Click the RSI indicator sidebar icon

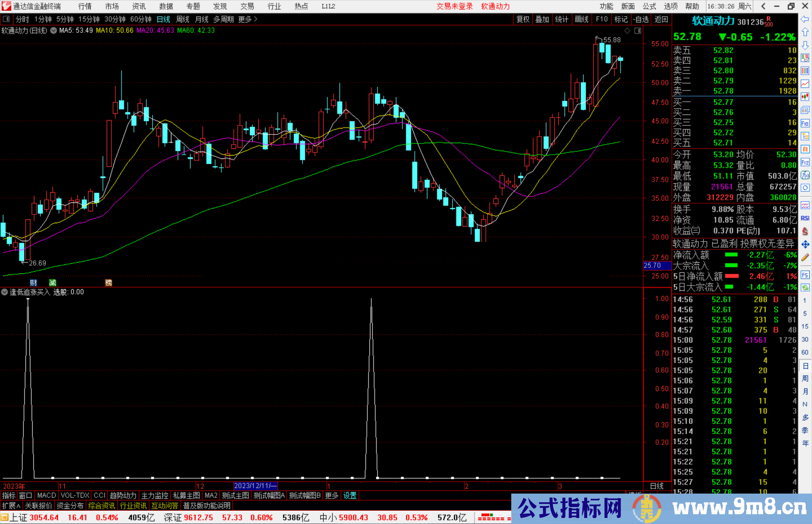(x=805, y=218)
